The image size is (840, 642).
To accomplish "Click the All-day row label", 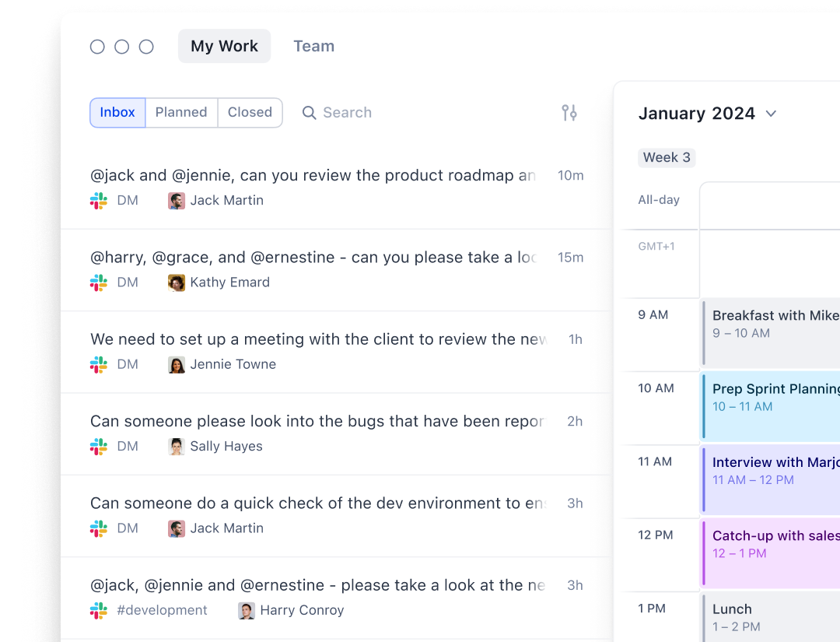I will click(659, 200).
